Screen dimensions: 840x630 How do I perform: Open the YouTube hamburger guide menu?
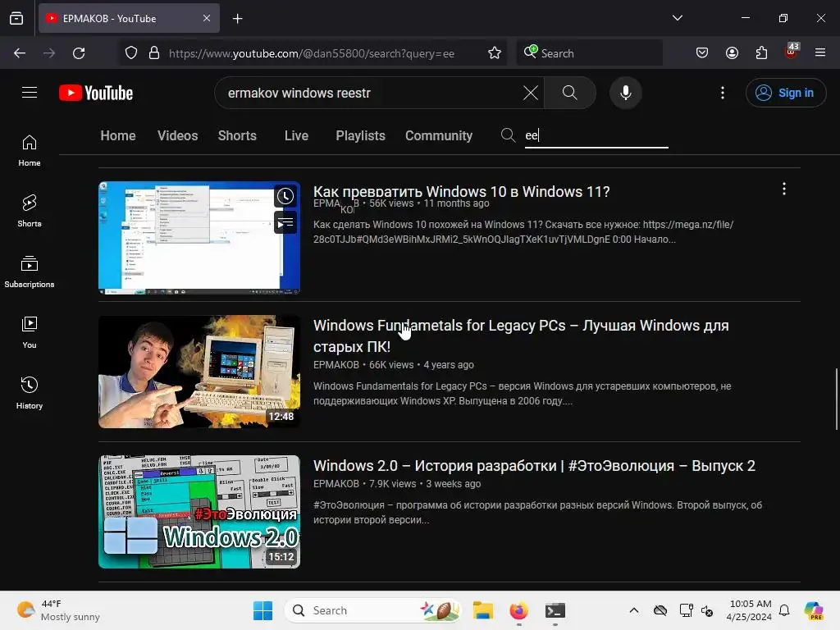[30, 93]
